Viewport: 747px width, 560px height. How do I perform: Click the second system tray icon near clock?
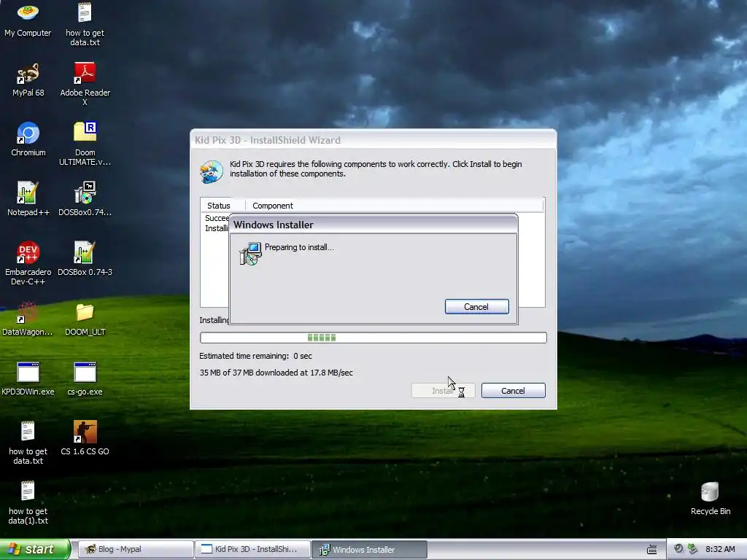point(693,549)
